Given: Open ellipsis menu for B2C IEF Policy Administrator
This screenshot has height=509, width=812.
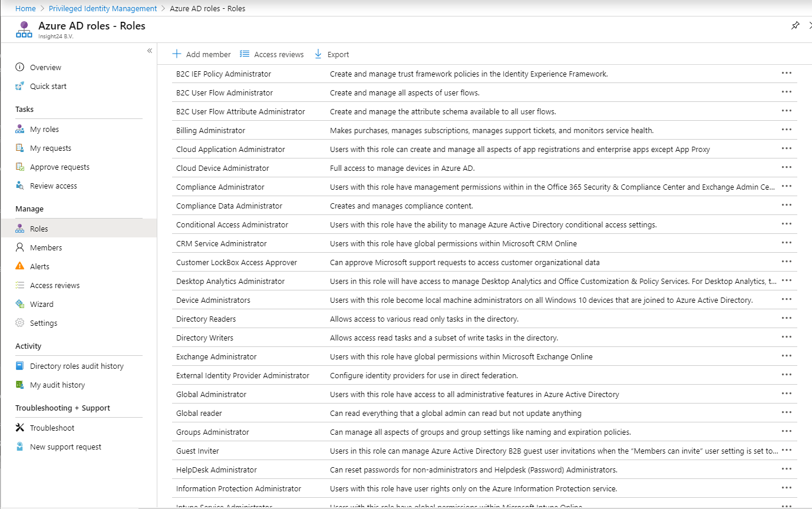Looking at the screenshot, I should point(786,73).
